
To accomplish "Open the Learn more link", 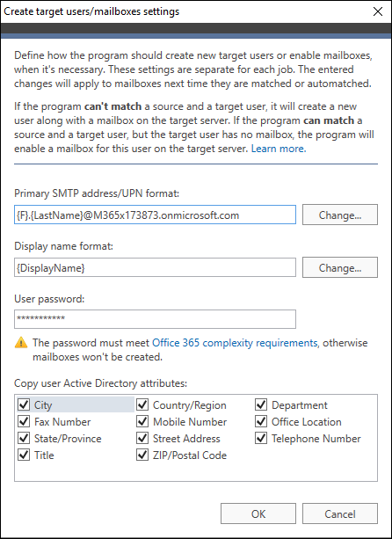I will 279,149.
